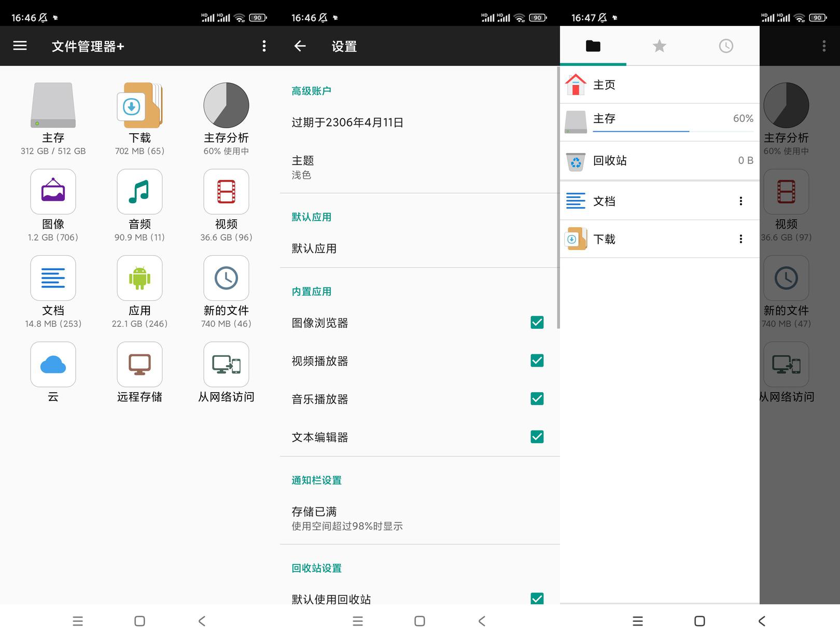Tap dimmed 从网络访问 icon behind drawer

point(786,364)
